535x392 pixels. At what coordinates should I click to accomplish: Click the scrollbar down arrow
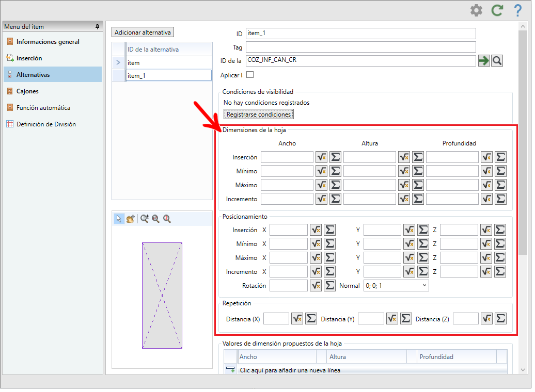pyautogui.click(x=523, y=370)
